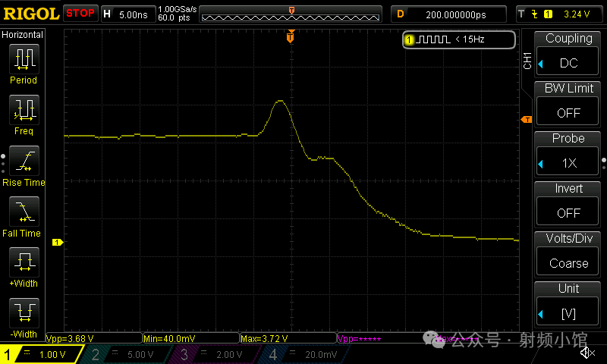This screenshot has height=364, width=607.
Task: Click the frequency counter readout box
Action: click(x=459, y=39)
